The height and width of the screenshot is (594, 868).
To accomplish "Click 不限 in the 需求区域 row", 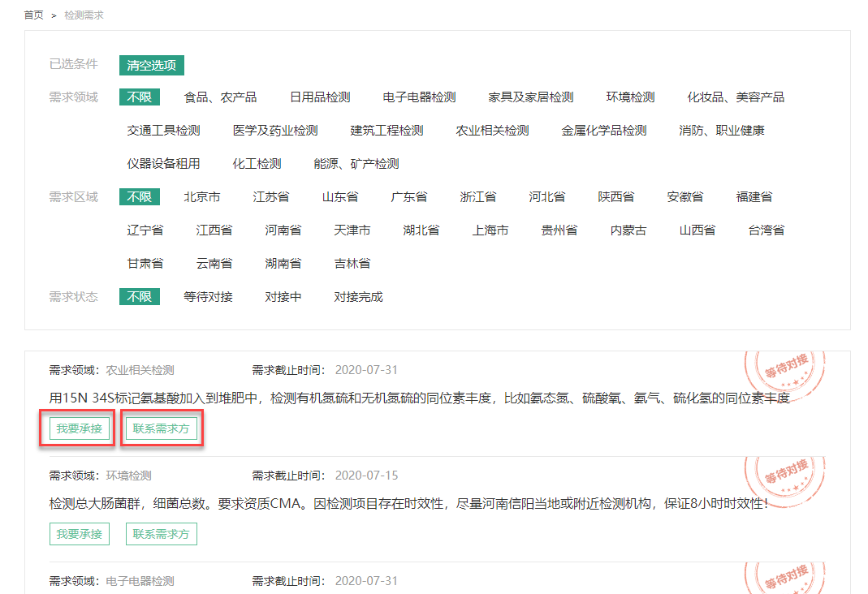I will [139, 197].
